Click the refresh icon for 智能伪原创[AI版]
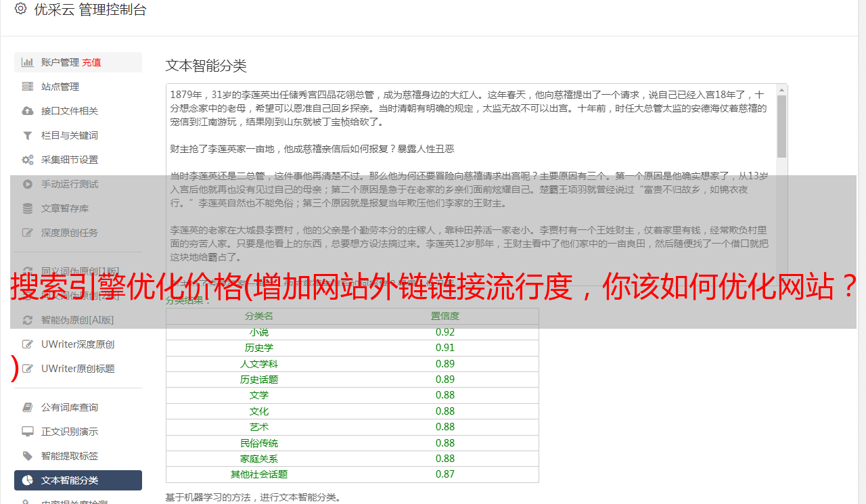Image resolution: width=866 pixels, height=504 pixels. 28,320
